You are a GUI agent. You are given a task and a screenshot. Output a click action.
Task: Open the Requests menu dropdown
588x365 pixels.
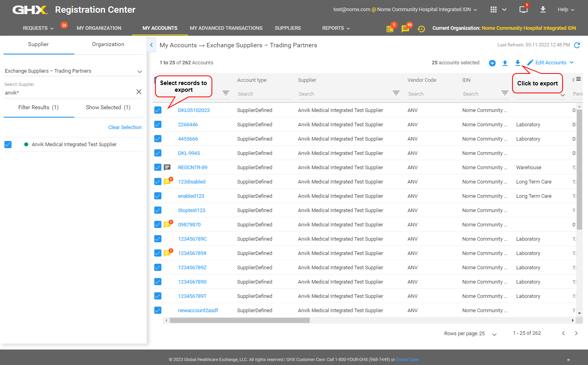(x=38, y=28)
